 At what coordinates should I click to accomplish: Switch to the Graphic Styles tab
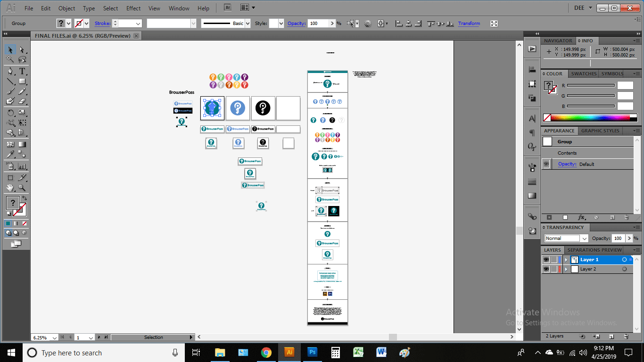point(600,131)
